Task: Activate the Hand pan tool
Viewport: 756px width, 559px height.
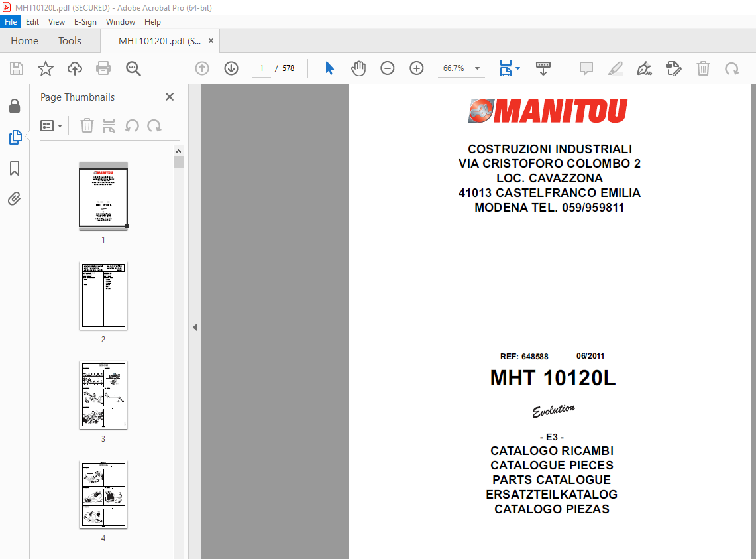Action: [x=358, y=68]
